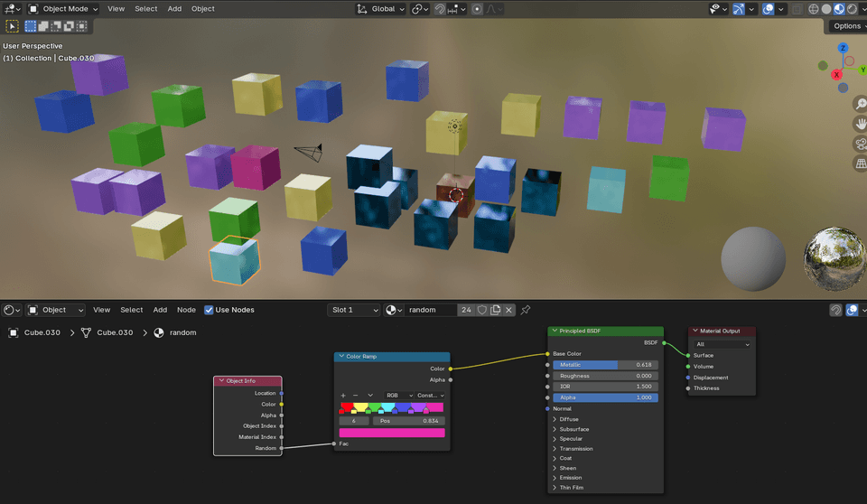867x504 pixels.
Task: Uncheck the Use Nodes checkbox
Action: pos(210,310)
